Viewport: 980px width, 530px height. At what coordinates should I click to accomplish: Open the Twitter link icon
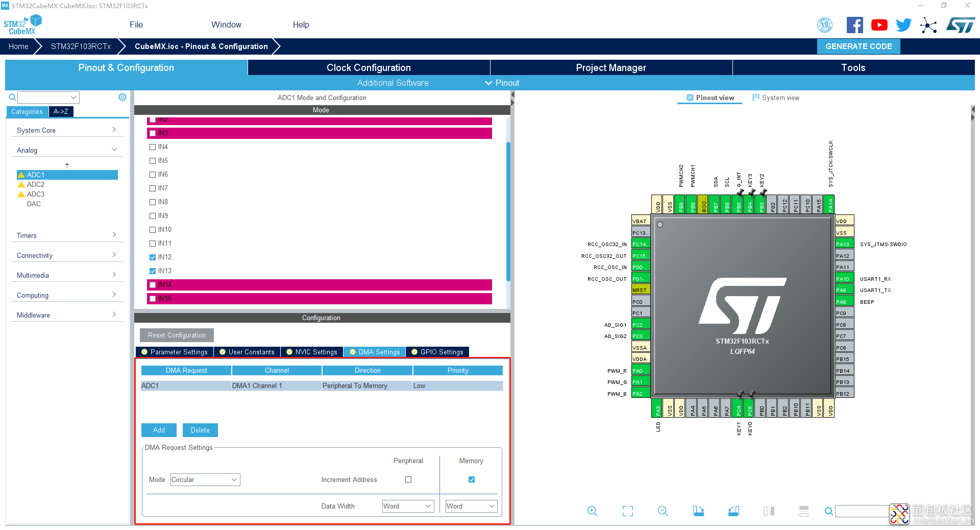coord(903,25)
